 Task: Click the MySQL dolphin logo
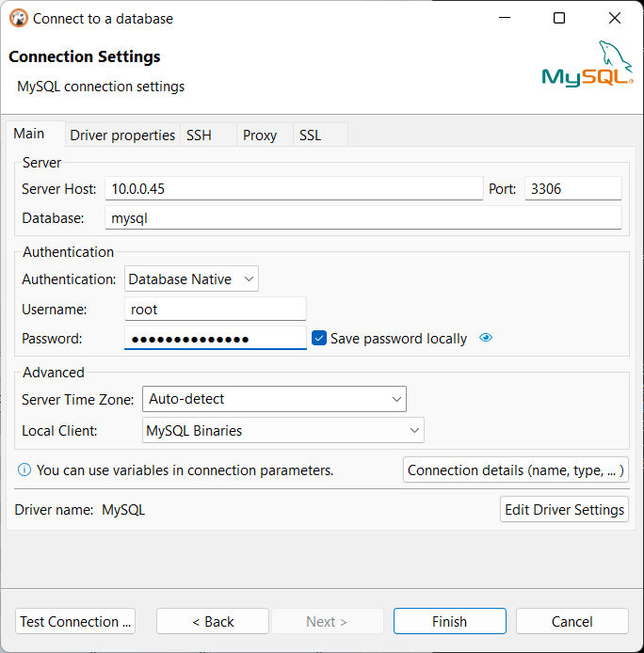(x=587, y=64)
